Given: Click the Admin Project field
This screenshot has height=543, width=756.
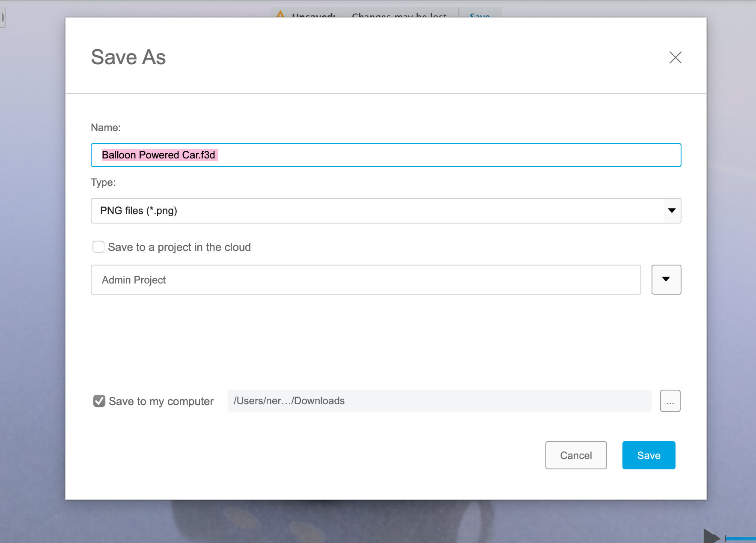Looking at the screenshot, I should (366, 280).
